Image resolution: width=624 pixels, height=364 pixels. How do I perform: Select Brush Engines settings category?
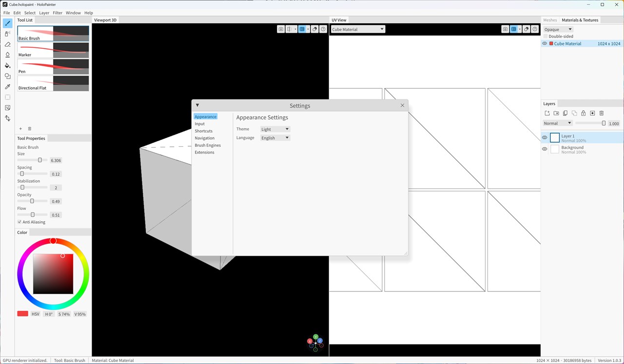click(x=208, y=145)
